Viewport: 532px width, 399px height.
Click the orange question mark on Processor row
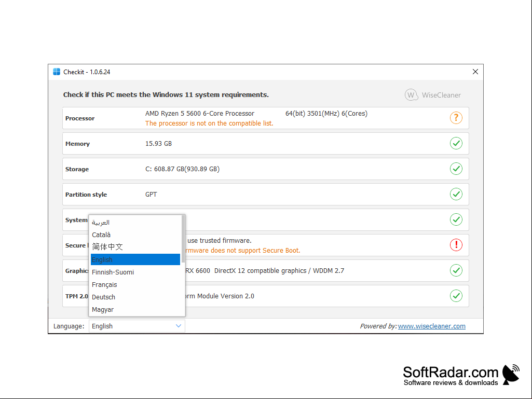coord(456,118)
